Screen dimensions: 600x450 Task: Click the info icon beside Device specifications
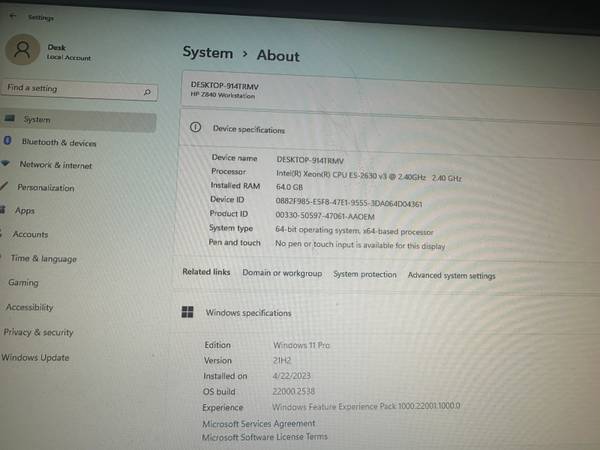[x=195, y=129]
